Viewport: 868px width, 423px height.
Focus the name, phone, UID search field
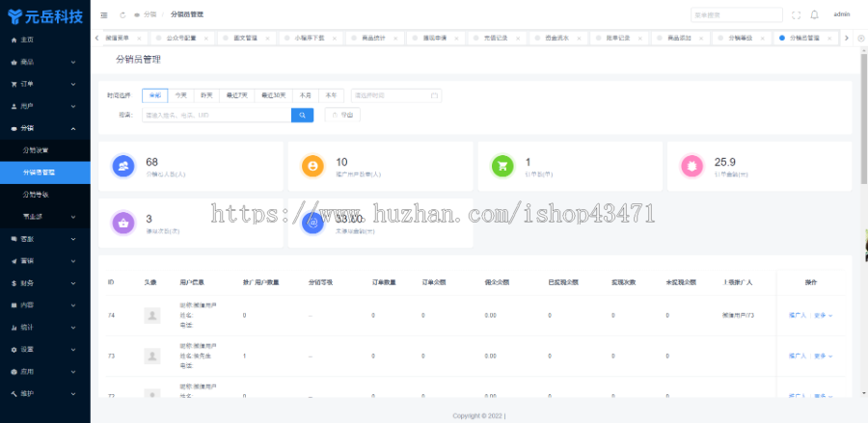pyautogui.click(x=216, y=115)
